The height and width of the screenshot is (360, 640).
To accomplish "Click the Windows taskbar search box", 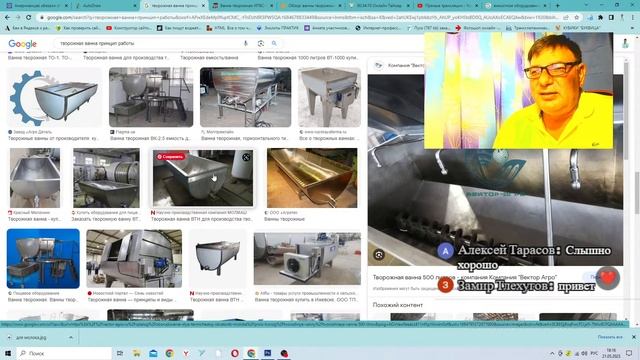I will [x=64, y=353].
